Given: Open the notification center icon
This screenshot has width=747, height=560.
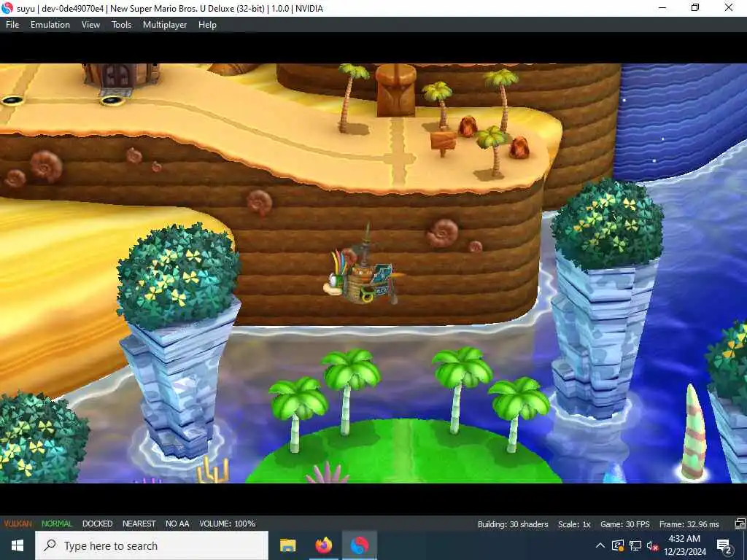Looking at the screenshot, I should pos(724,546).
